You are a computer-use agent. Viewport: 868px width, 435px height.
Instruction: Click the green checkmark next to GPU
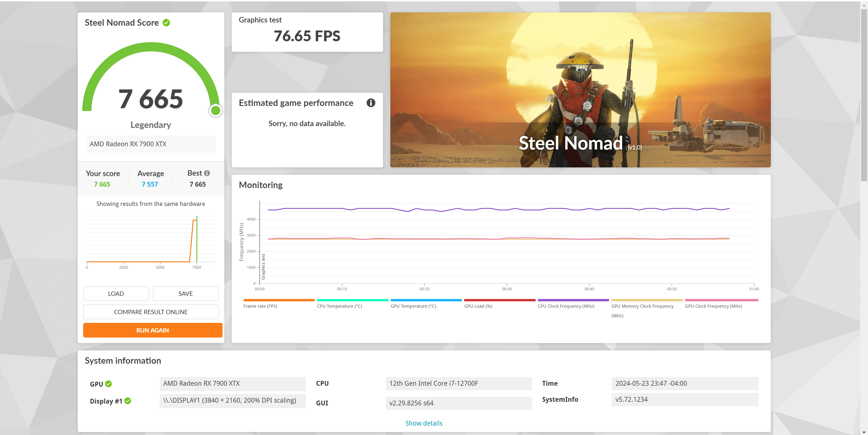(x=108, y=384)
